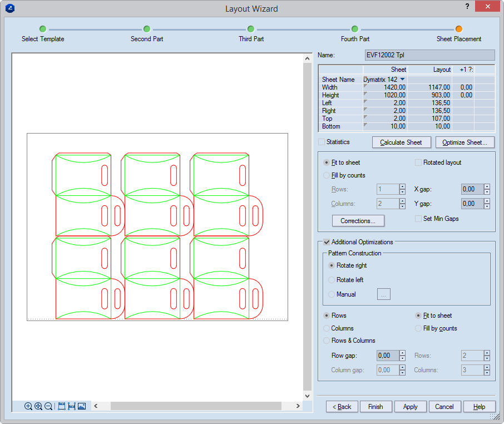The height and width of the screenshot is (424, 504).
Task: Click the zoom-to-fit magnifier icon
Action: click(x=38, y=406)
